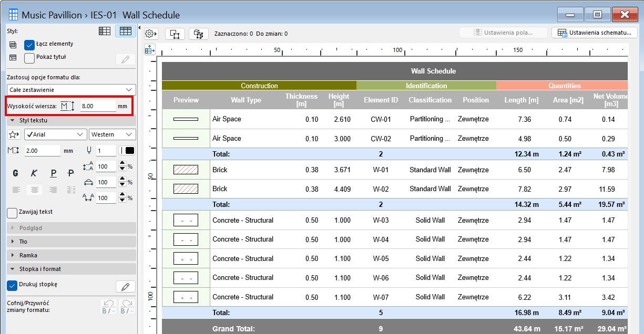The height and width of the screenshot is (334, 644).
Task: Click the row height 8.00 input field
Action: (x=98, y=106)
